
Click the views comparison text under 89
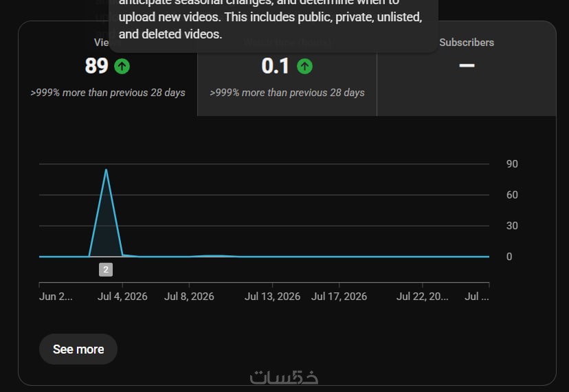108,93
